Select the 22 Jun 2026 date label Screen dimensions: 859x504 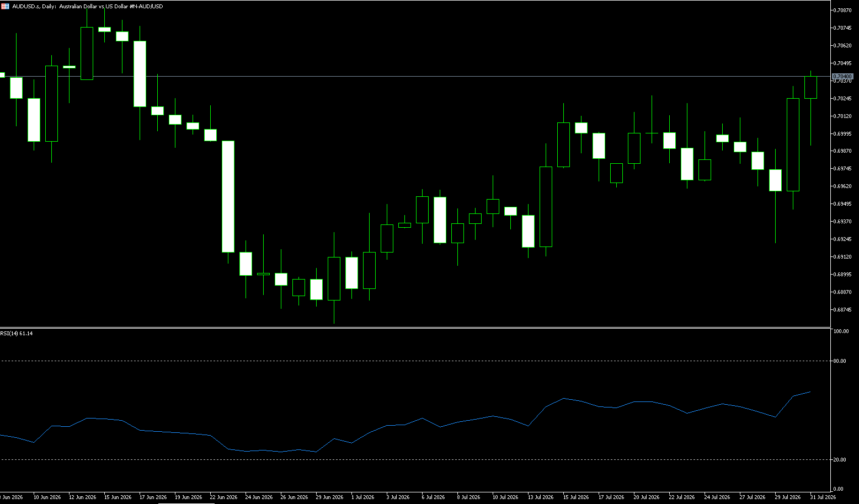(224, 497)
